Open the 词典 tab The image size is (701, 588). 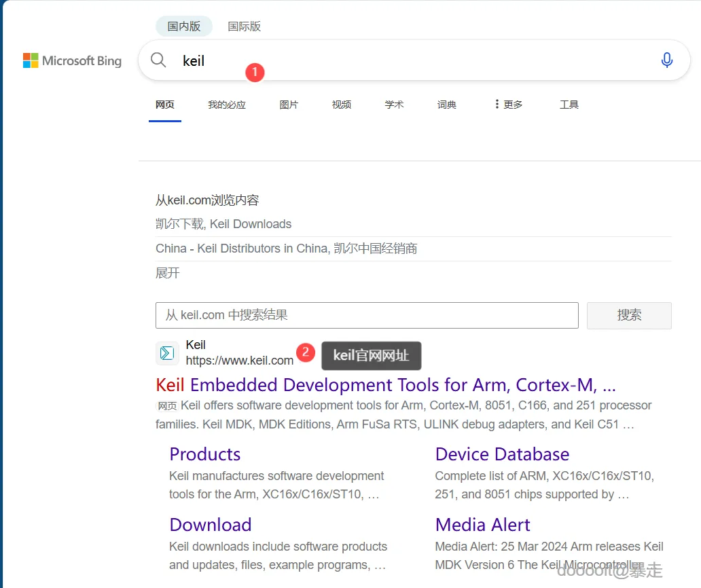447,105
